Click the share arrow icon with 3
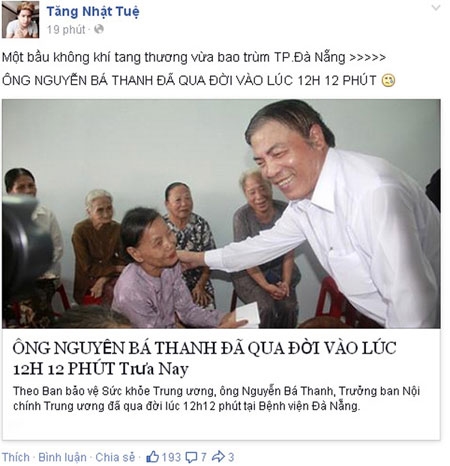 tap(218, 457)
